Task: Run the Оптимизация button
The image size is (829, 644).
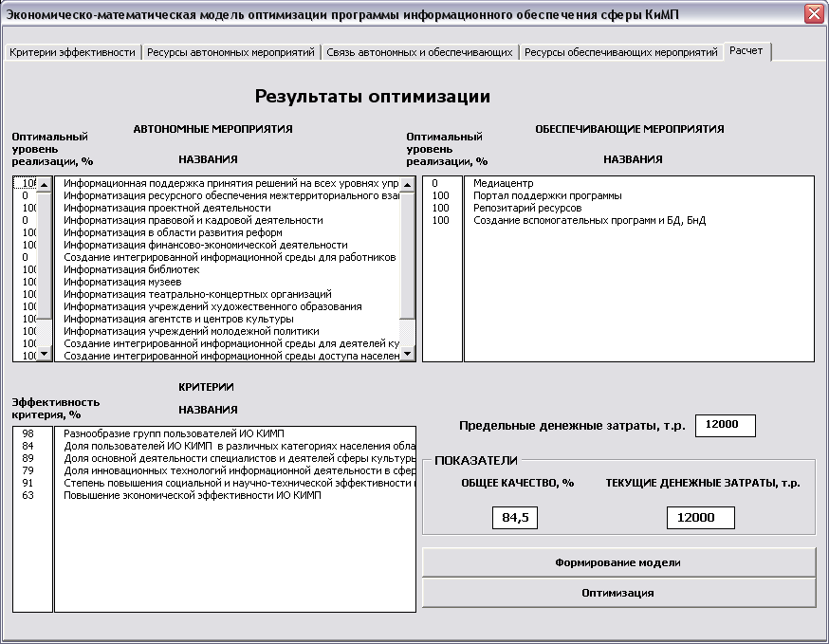Action: (618, 593)
